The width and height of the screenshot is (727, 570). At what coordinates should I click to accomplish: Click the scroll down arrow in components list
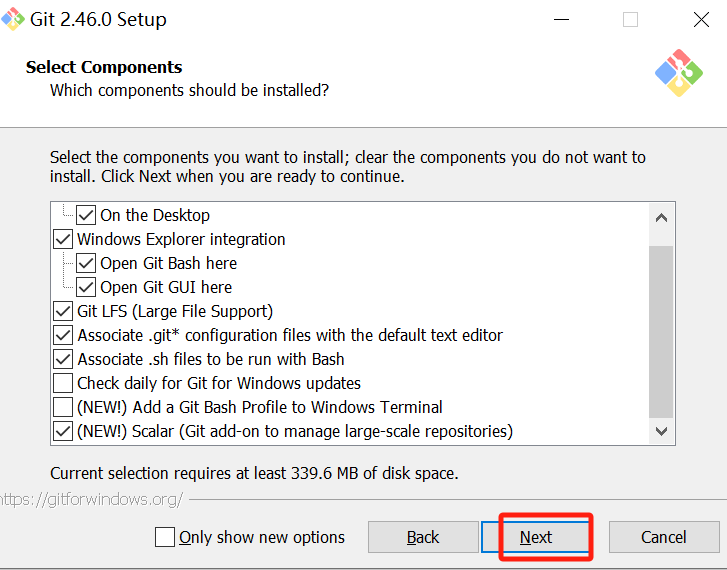(x=661, y=431)
